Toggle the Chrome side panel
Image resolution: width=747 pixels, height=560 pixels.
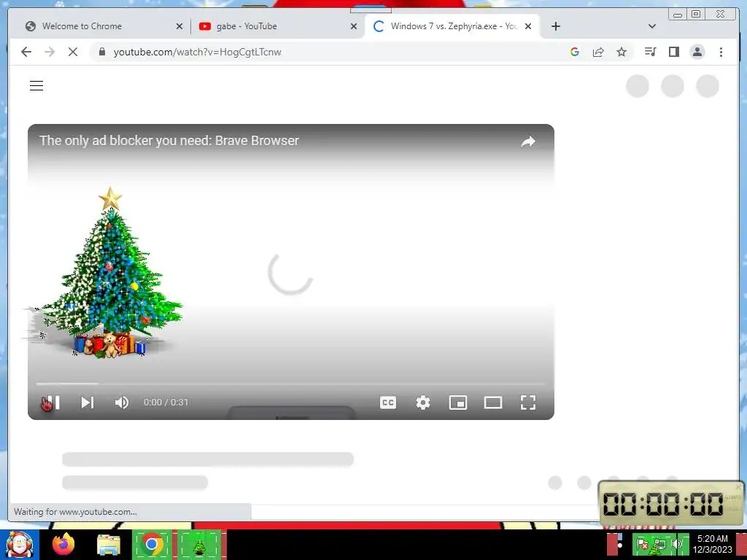point(673,52)
